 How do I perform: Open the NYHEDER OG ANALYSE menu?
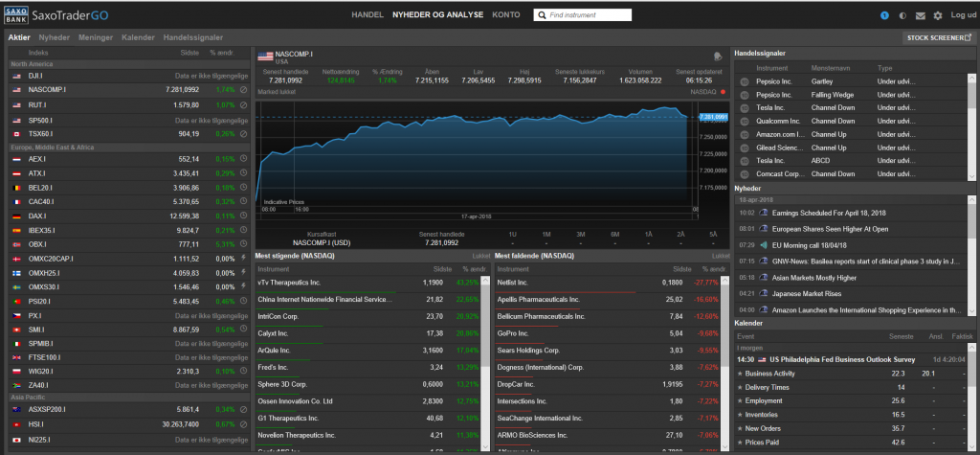pos(437,15)
